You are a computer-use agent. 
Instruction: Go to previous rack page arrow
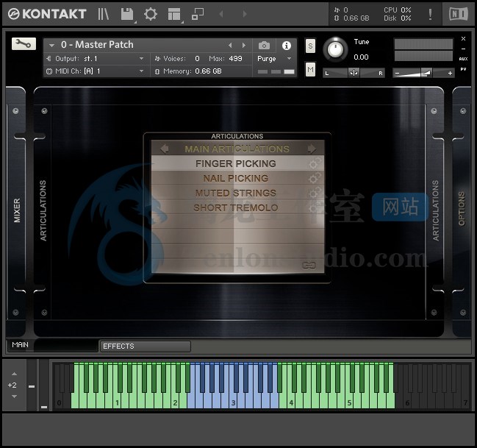pyautogui.click(x=221, y=14)
